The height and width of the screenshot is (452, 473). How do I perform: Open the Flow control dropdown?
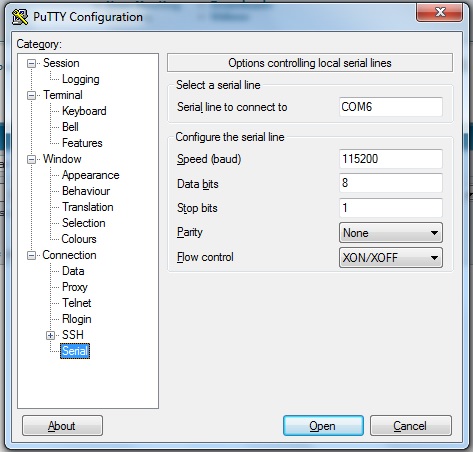pos(391,258)
